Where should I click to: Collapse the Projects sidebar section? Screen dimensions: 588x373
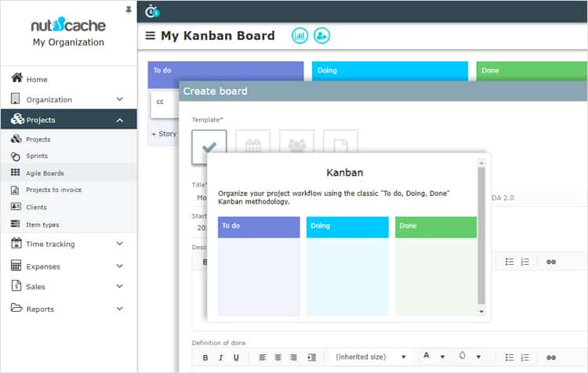click(119, 120)
